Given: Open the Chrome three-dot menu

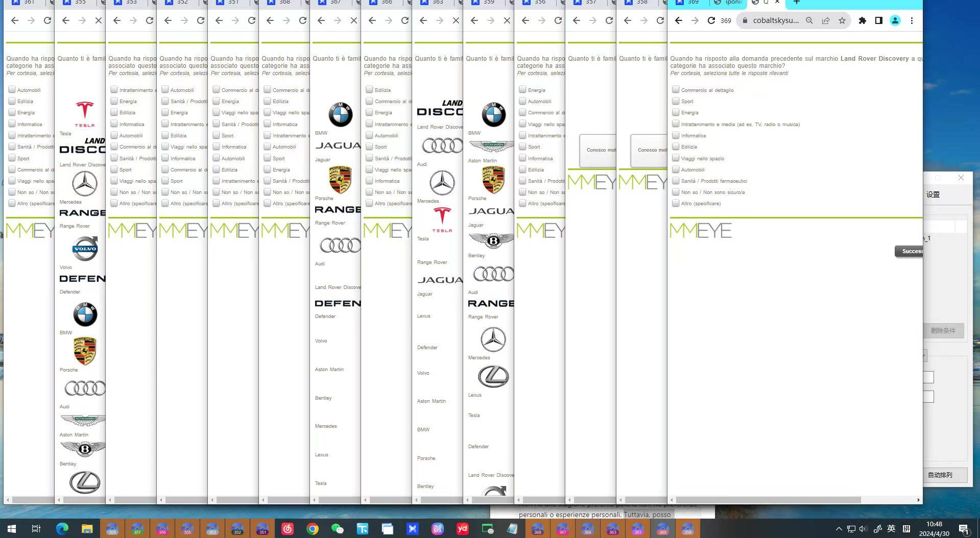Looking at the screenshot, I should pyautogui.click(x=912, y=20).
